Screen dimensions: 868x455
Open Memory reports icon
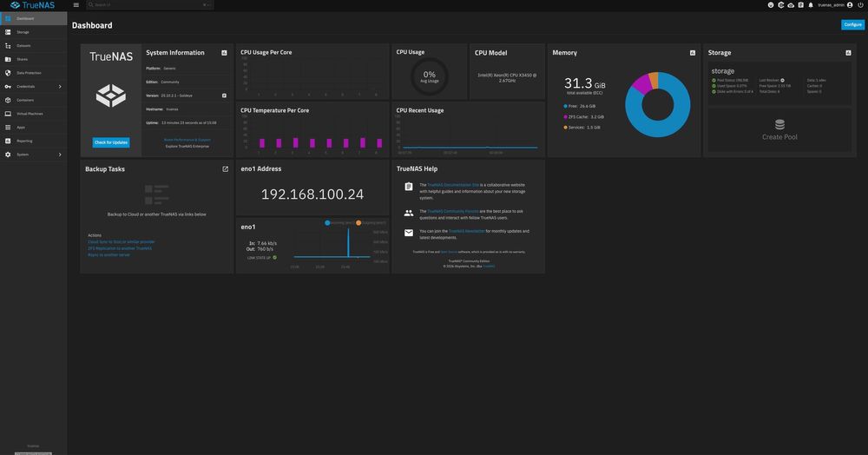coord(693,53)
